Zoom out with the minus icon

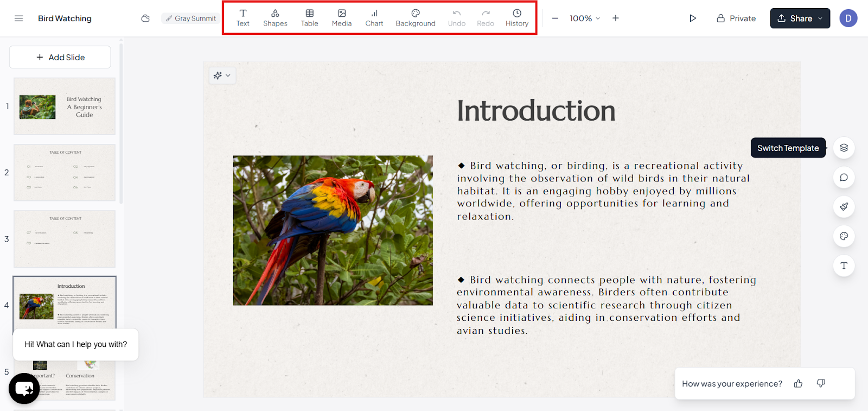(x=555, y=18)
